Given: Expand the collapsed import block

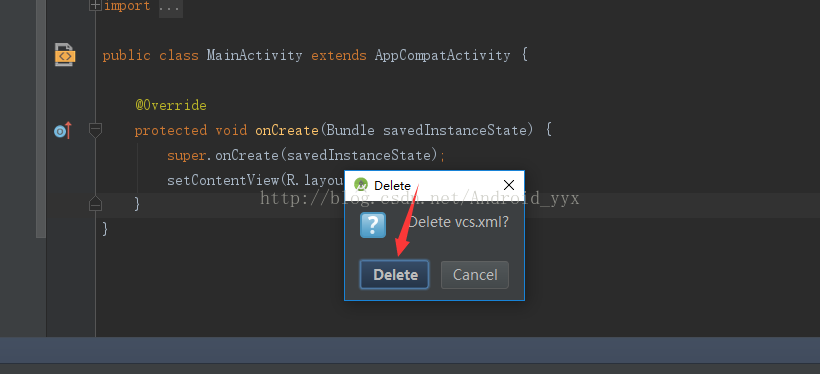Looking at the screenshot, I should point(95,6).
